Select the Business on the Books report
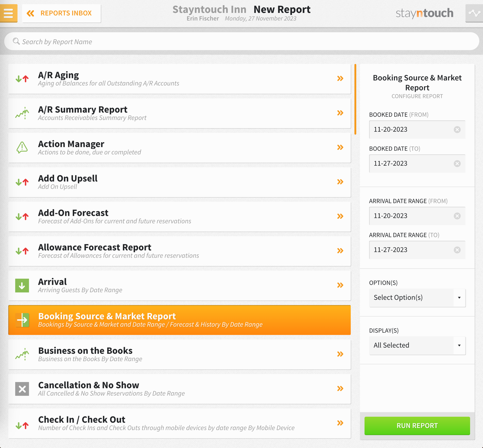This screenshot has height=448, width=483. click(x=180, y=355)
